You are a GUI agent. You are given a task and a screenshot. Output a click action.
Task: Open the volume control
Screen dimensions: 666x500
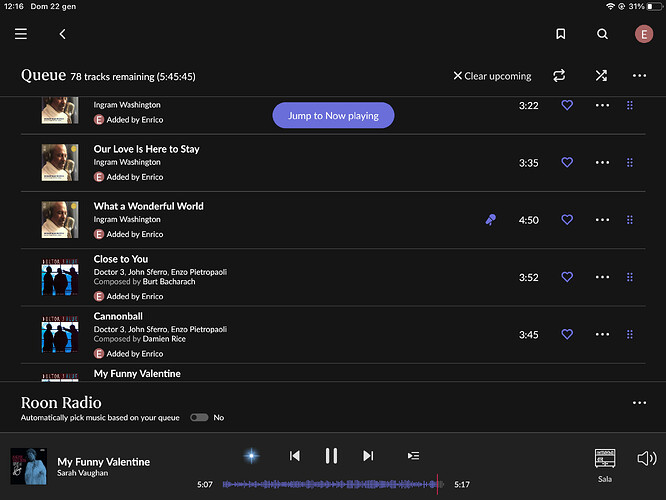646,458
